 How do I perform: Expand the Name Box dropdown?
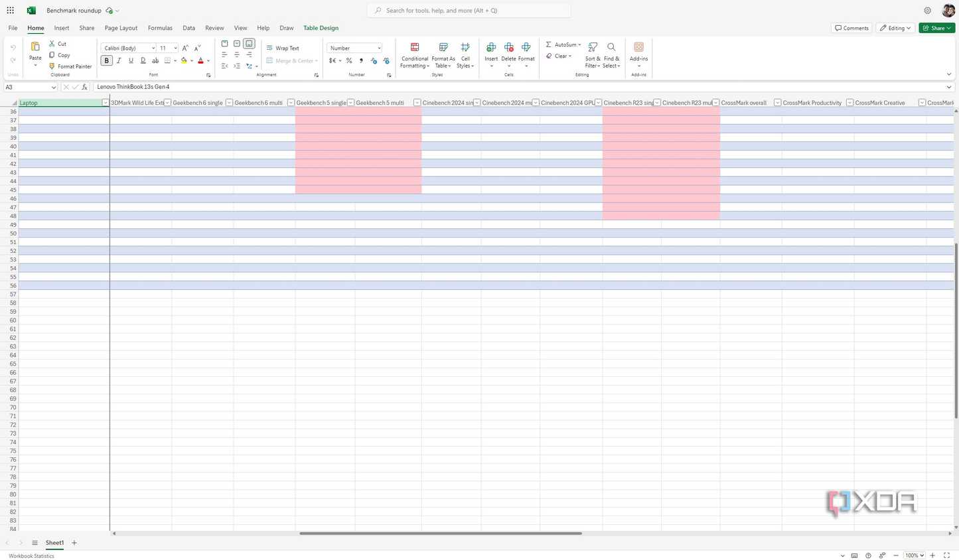tap(54, 87)
